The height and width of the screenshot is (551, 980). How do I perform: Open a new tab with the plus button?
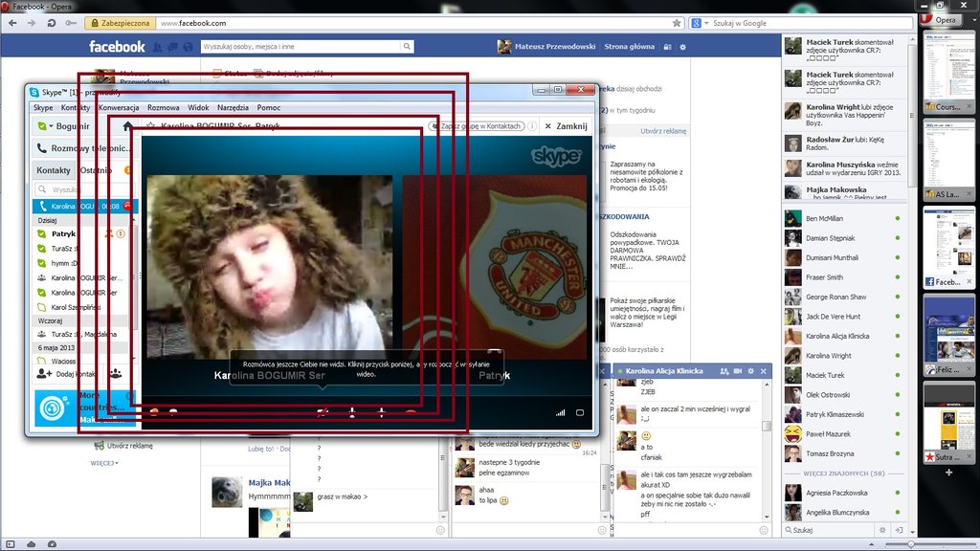(x=948, y=473)
